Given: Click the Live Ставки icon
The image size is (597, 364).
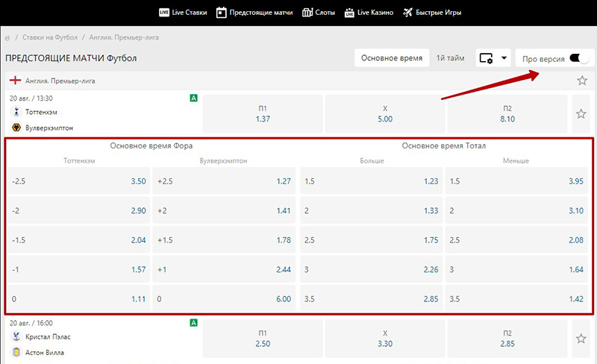Looking at the screenshot, I should tap(164, 13).
